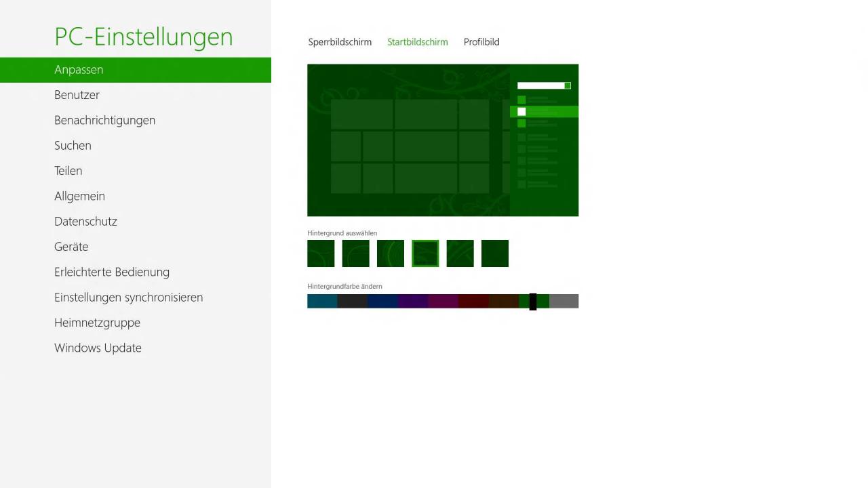This screenshot has width=868, height=488.
Task: Switch to the Sperrbildschirm tab
Action: [x=340, y=42]
